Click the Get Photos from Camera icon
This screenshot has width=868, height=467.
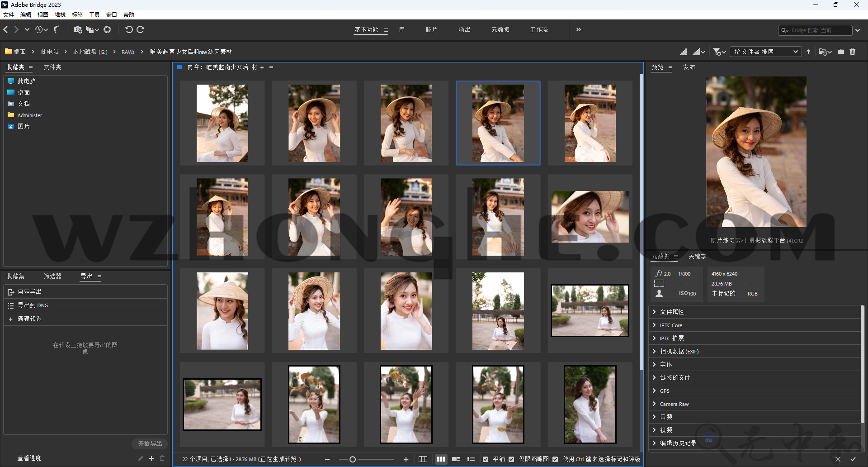[78, 30]
